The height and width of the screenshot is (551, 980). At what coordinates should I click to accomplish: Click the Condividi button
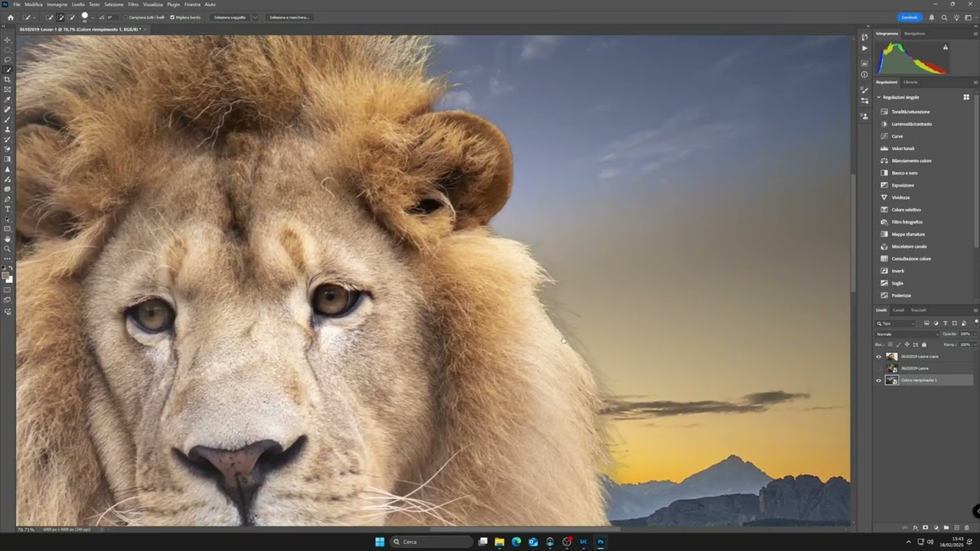pyautogui.click(x=910, y=17)
